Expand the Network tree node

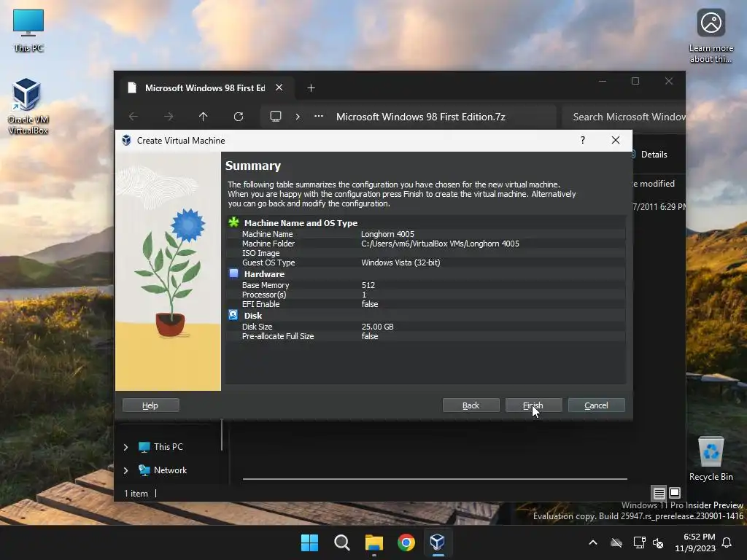pos(125,470)
